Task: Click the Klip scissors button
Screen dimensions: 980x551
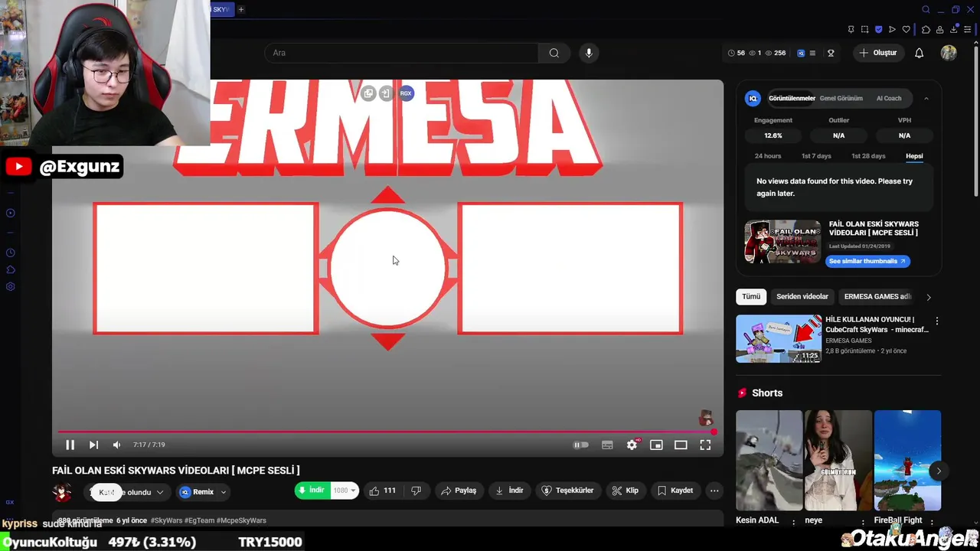Action: (625, 491)
